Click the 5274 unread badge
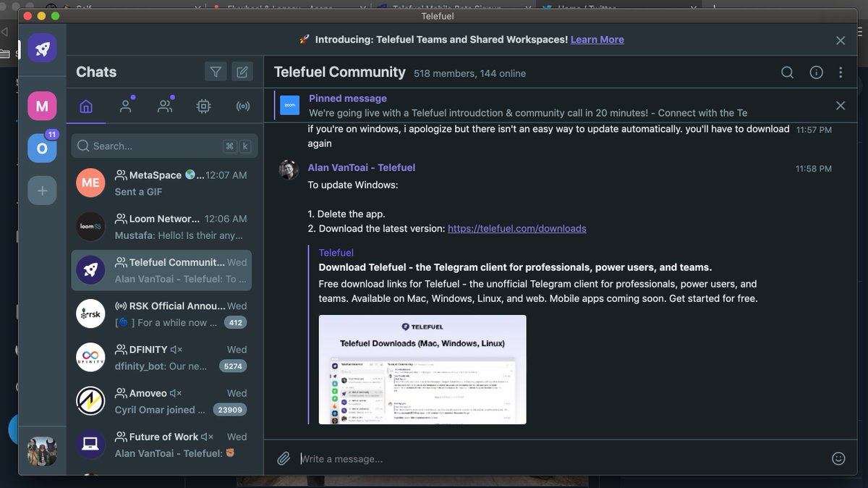868x488 pixels. coord(233,366)
